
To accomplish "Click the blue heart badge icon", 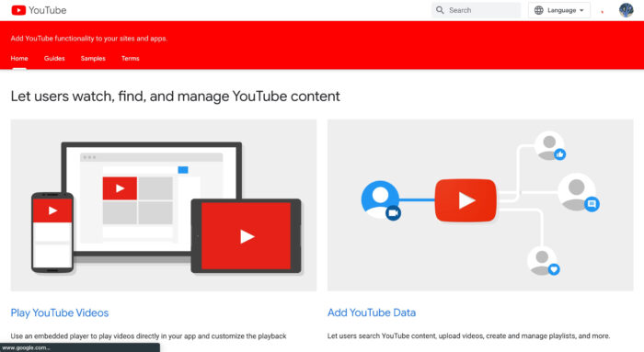I will (554, 269).
